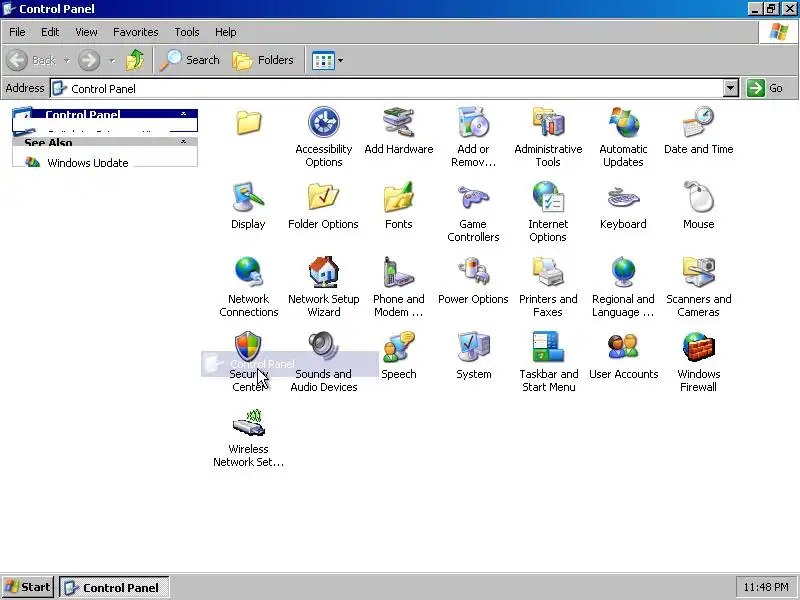Open Security Center shield icon
The width and height of the screenshot is (800, 600).
pos(248,346)
